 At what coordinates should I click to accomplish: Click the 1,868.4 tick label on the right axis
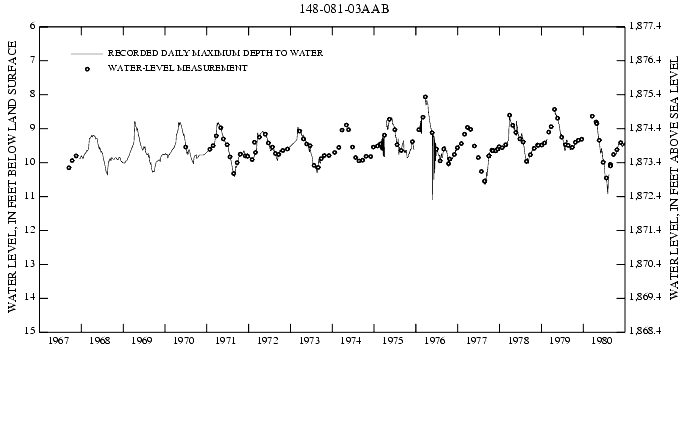click(x=648, y=331)
